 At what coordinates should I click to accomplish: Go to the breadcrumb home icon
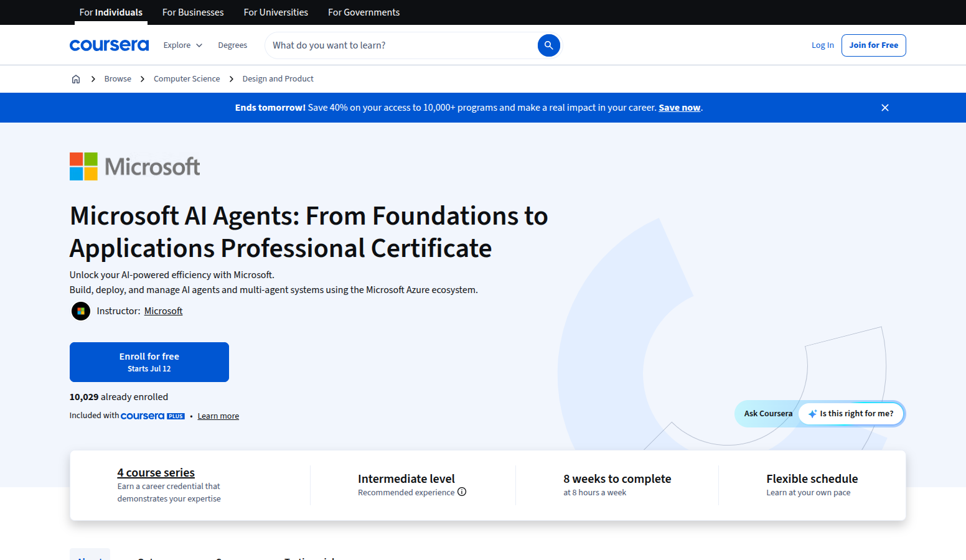pos(76,79)
